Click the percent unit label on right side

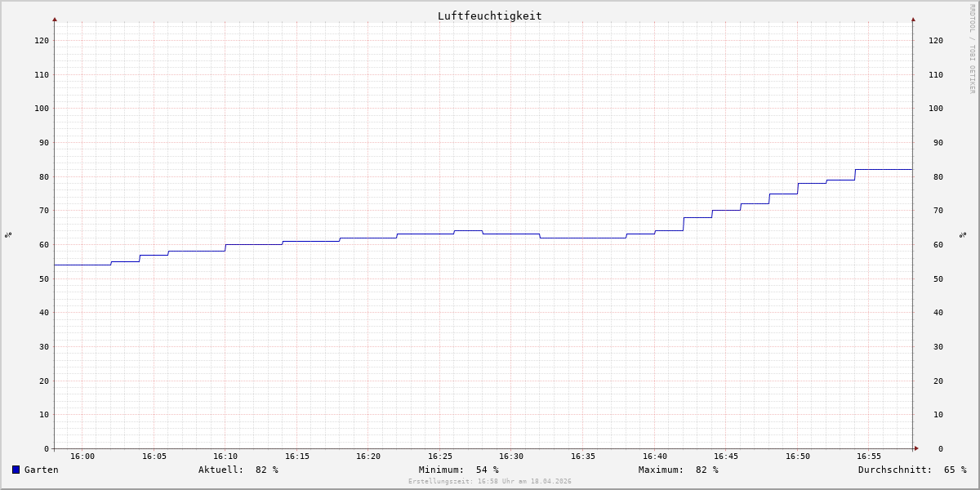[963, 234]
